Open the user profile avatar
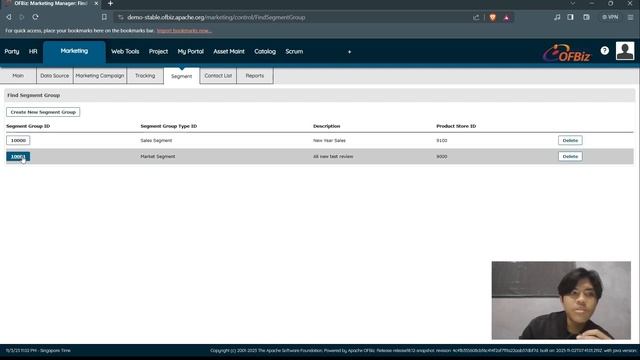 click(625, 51)
